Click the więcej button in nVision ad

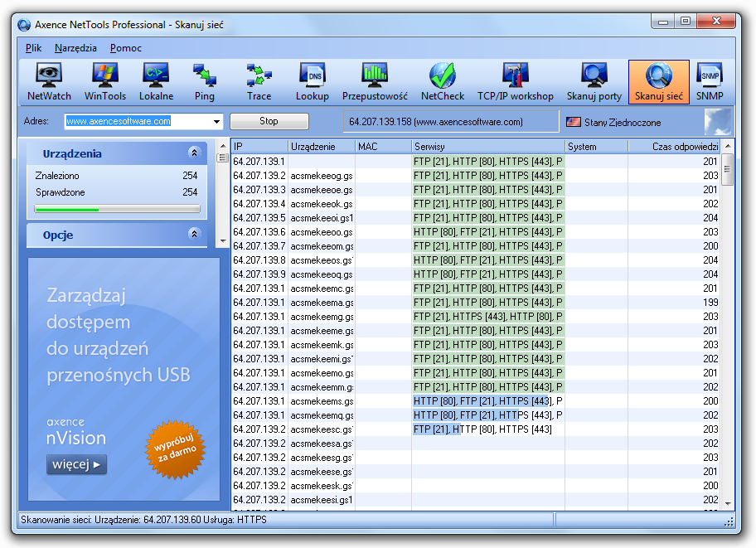click(x=76, y=464)
